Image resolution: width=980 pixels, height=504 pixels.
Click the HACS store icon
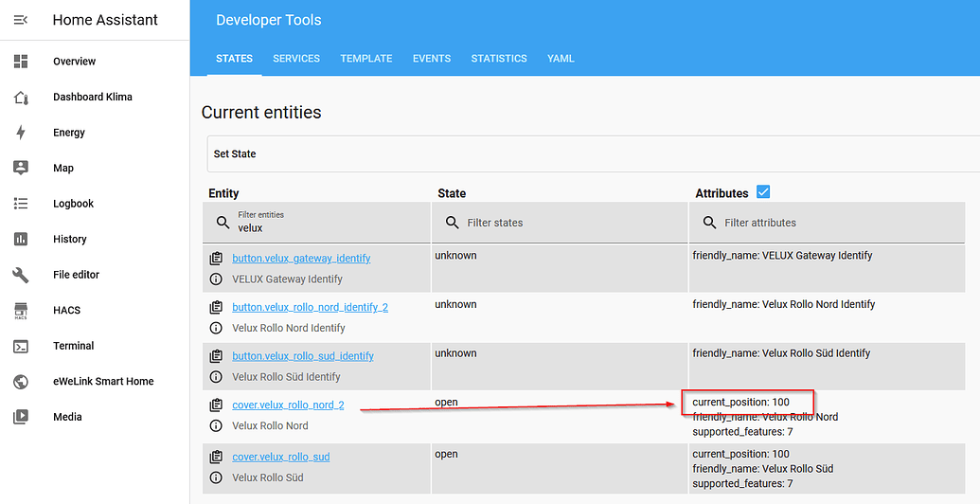point(21,311)
